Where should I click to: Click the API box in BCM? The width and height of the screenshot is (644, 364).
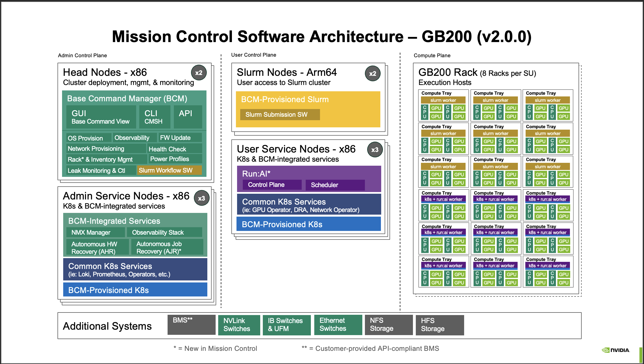(x=188, y=117)
